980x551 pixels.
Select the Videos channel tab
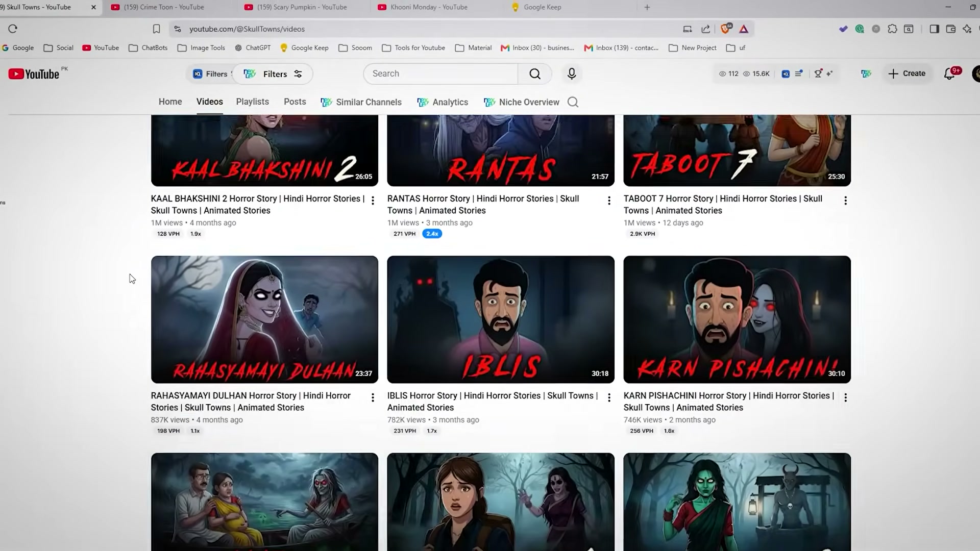(x=209, y=102)
